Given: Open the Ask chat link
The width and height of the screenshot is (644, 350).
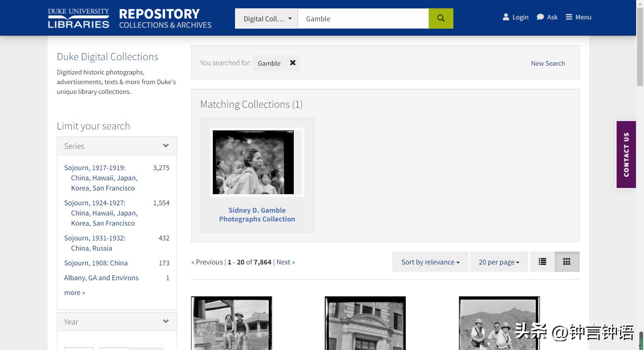Looking at the screenshot, I should [547, 17].
